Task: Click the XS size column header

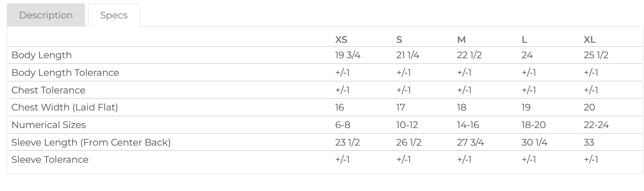Action: (341, 40)
